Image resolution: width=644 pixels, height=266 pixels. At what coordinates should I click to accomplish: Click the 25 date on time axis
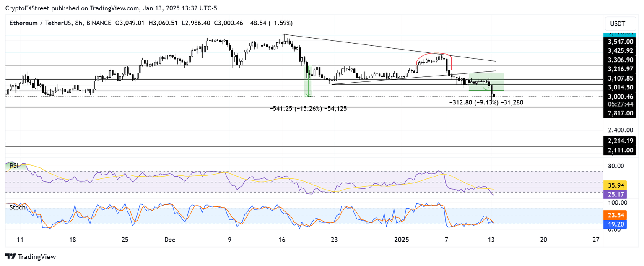tap(125, 240)
